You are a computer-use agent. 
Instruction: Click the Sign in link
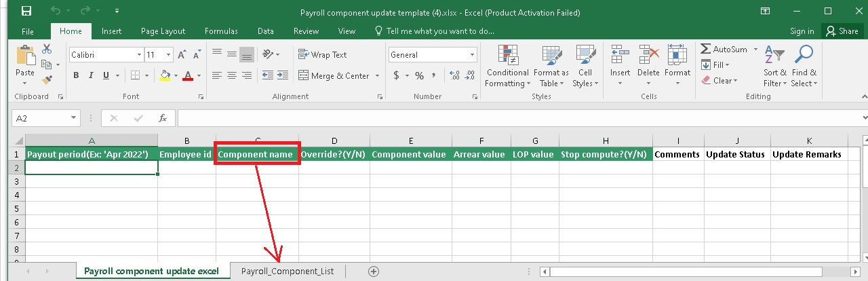click(802, 31)
